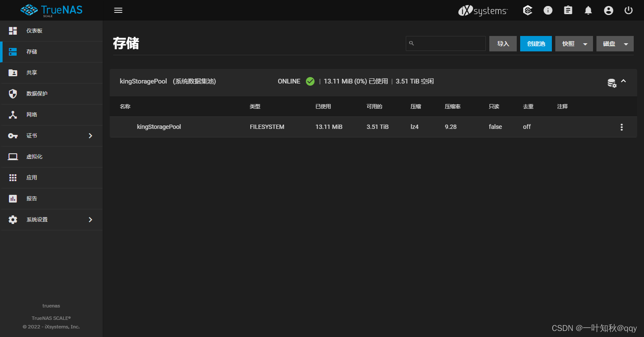
Task: Click the truenas hostname text
Action: click(51, 306)
